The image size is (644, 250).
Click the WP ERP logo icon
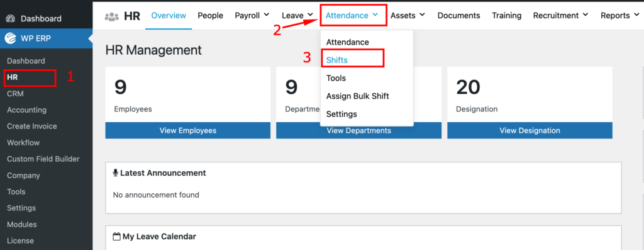[x=10, y=38]
